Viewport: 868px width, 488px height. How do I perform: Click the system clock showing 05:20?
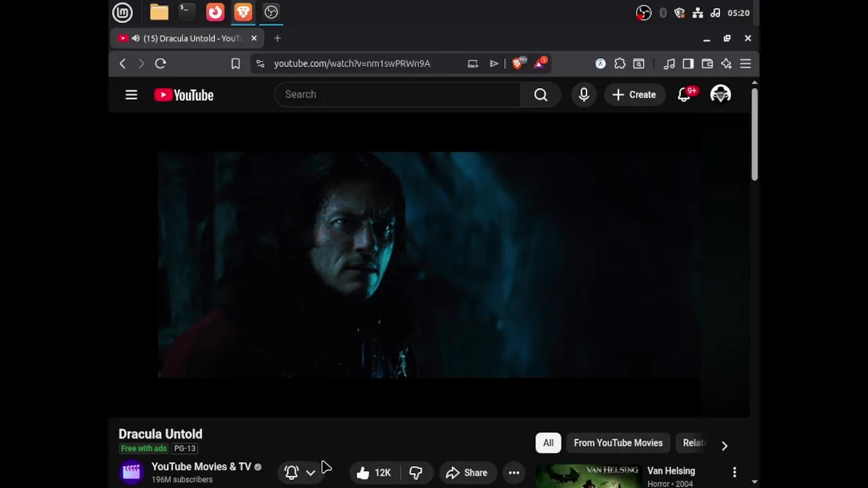tap(738, 13)
